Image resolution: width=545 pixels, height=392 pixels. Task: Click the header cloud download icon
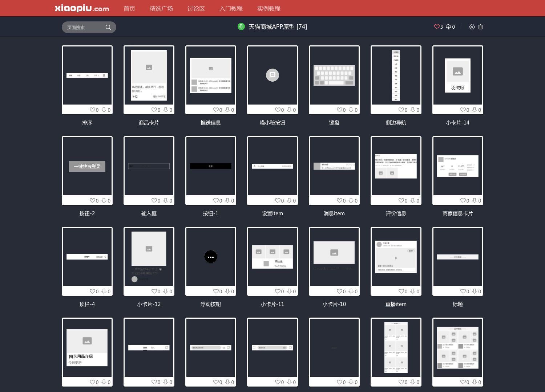449,27
